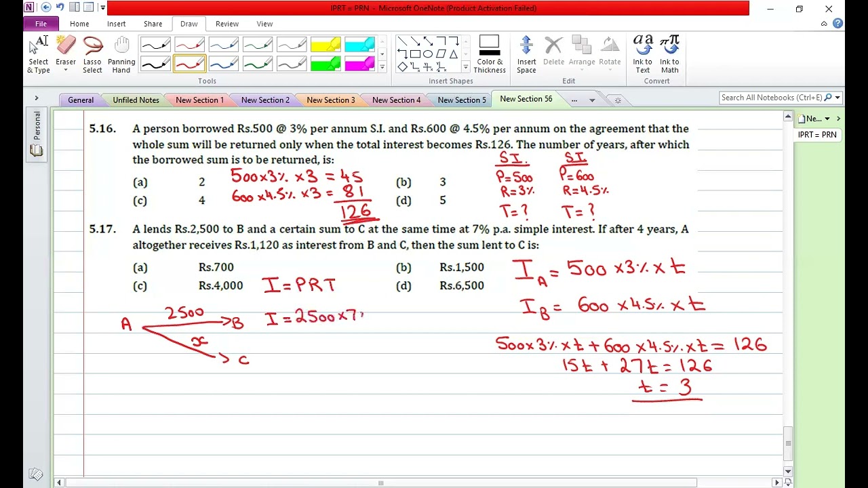Insert a diamond shape
868x488 pixels.
click(402, 66)
